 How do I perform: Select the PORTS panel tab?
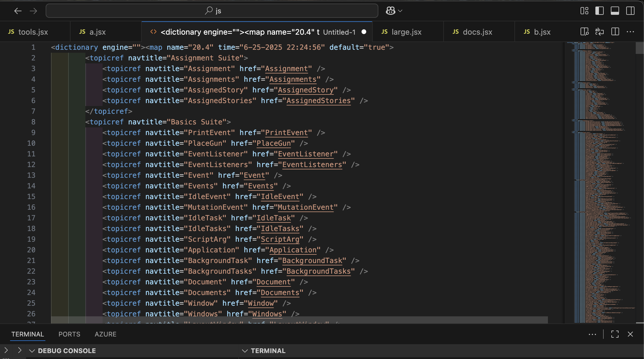point(69,334)
